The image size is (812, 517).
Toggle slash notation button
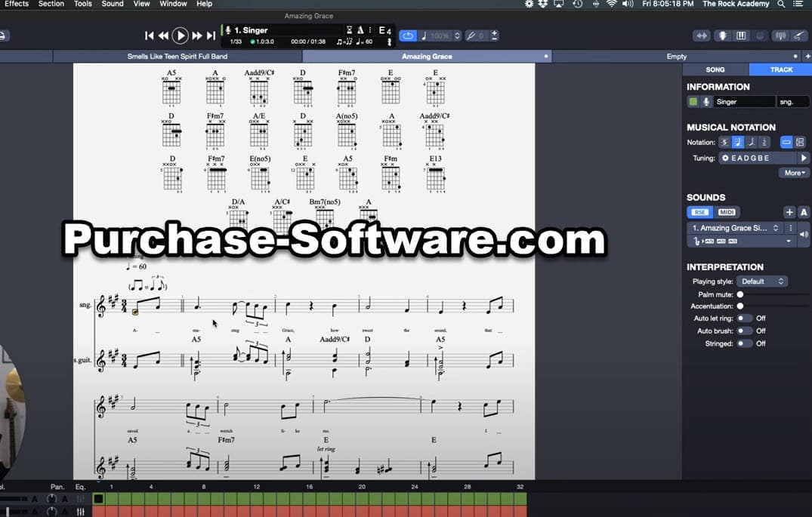(x=724, y=143)
